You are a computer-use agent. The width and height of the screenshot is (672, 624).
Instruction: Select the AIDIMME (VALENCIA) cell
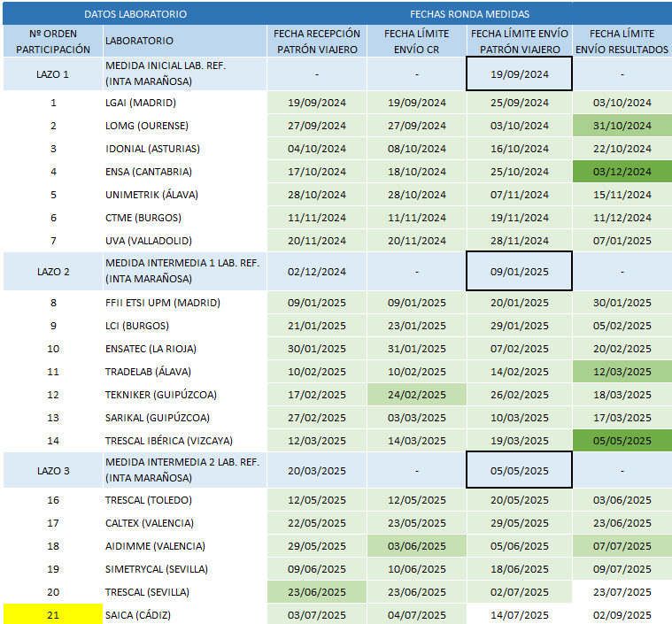[185, 546]
